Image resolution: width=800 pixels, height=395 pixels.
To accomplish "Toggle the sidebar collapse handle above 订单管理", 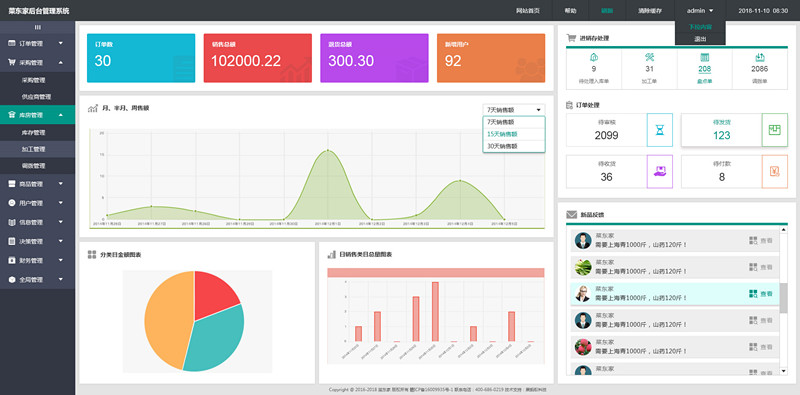I will [38, 27].
